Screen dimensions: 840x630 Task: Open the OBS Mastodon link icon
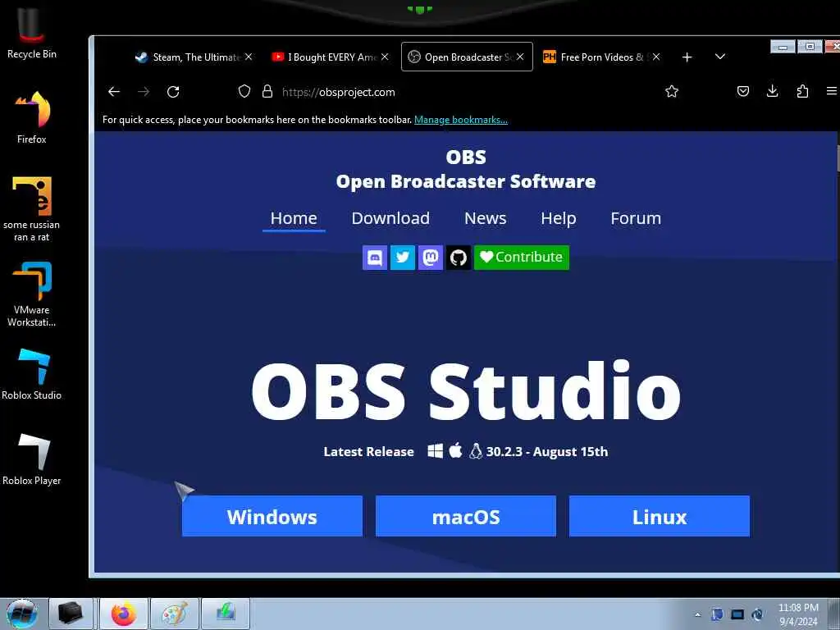[430, 258]
